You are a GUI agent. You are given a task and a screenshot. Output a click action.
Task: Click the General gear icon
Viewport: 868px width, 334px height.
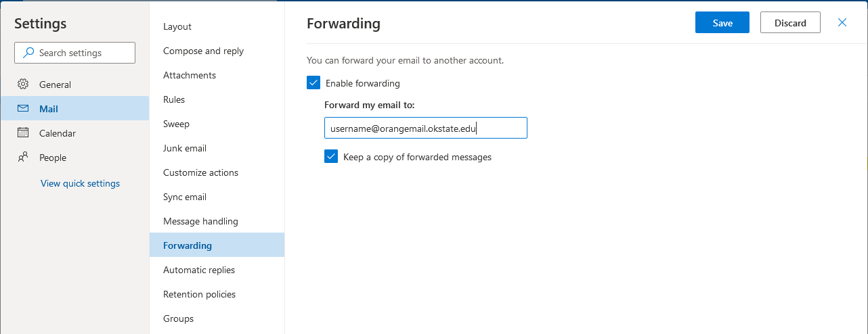coord(23,85)
